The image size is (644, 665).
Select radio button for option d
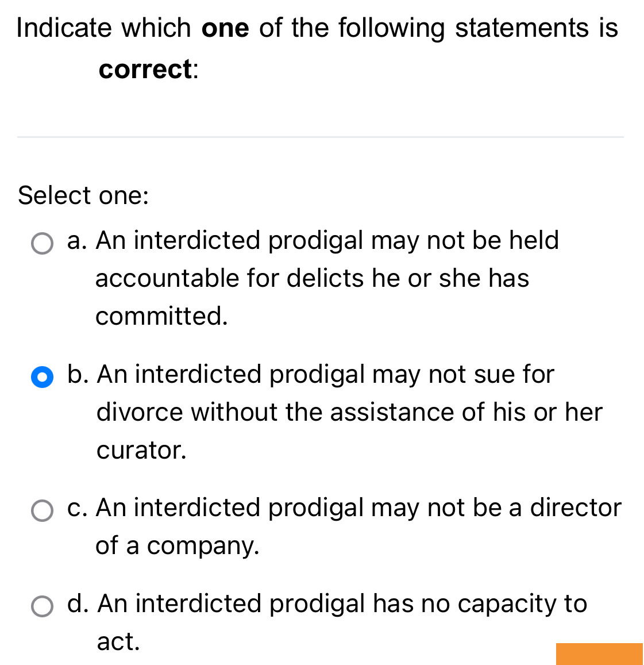41,606
